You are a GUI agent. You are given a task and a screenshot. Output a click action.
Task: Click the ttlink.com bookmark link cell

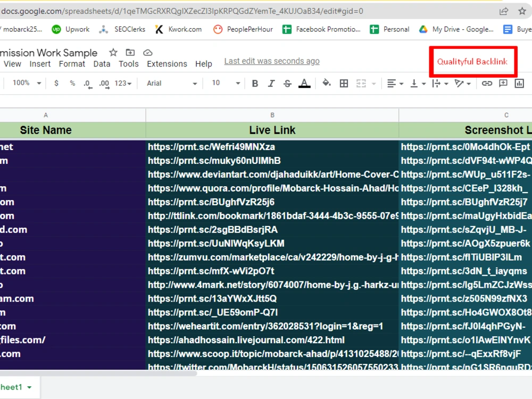point(272,216)
